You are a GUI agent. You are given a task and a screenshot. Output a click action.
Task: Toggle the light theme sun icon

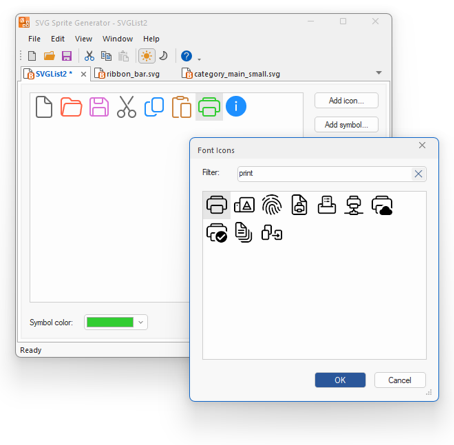146,56
